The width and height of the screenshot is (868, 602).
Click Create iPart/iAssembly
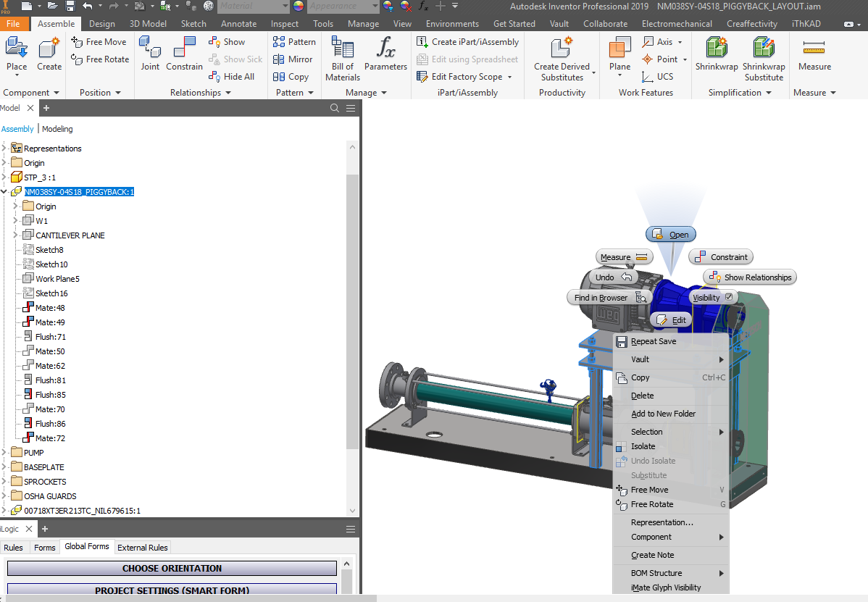468,41
